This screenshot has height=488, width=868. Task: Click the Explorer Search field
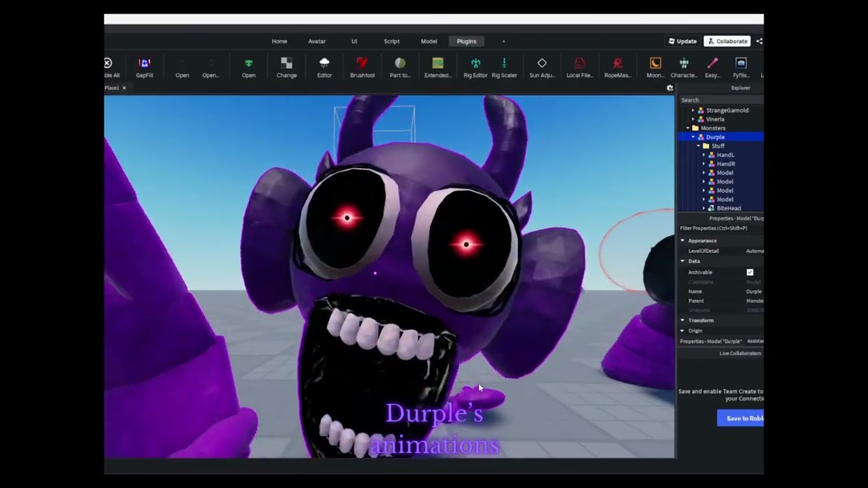tap(722, 100)
